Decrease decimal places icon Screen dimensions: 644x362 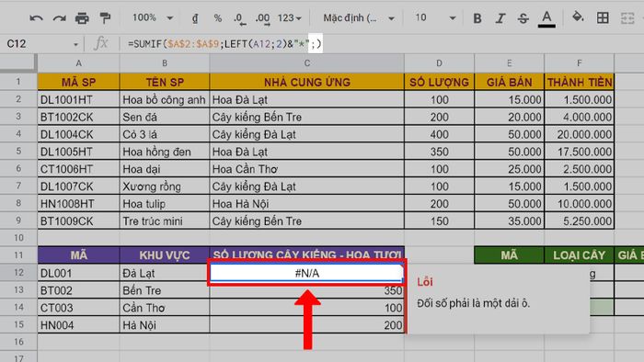click(239, 18)
